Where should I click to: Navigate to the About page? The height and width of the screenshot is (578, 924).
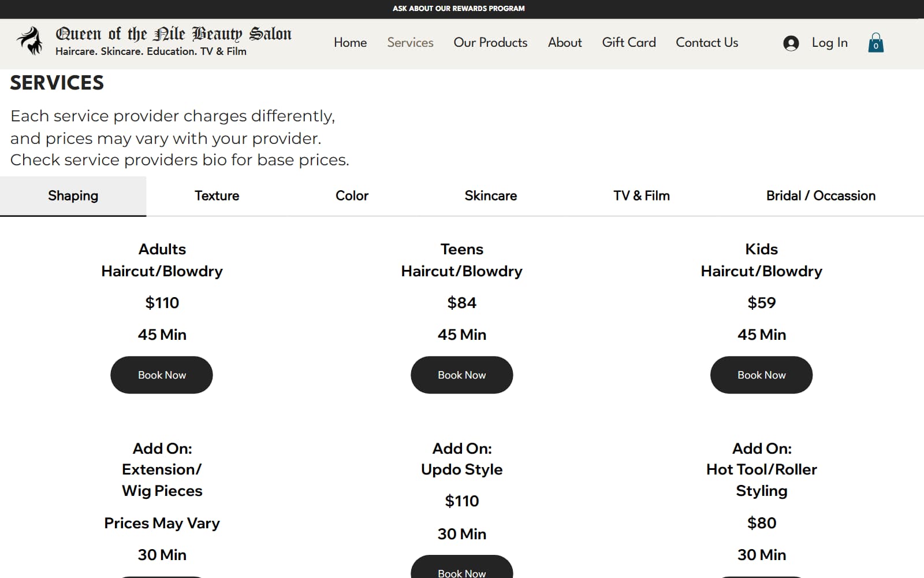point(565,43)
